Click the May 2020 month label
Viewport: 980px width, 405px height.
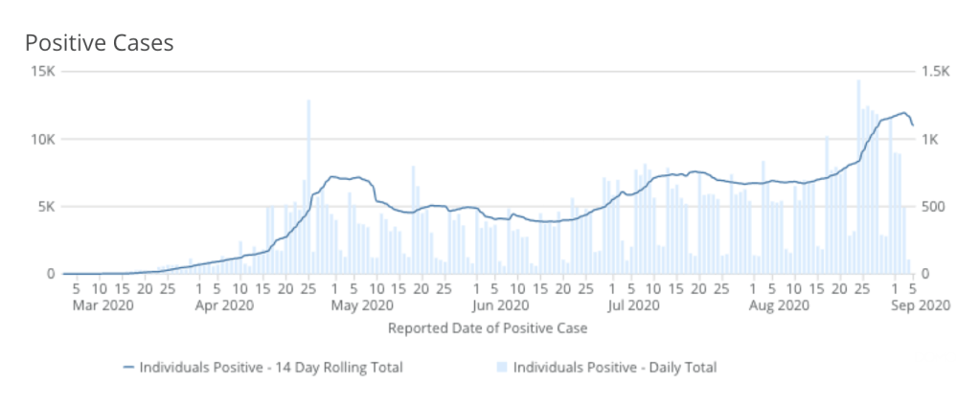(362, 305)
